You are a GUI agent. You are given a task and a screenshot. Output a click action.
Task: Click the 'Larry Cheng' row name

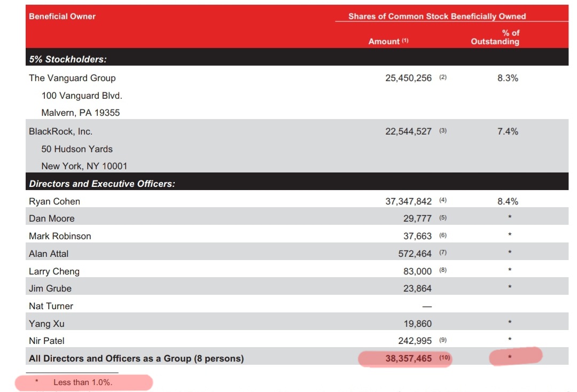tap(54, 271)
